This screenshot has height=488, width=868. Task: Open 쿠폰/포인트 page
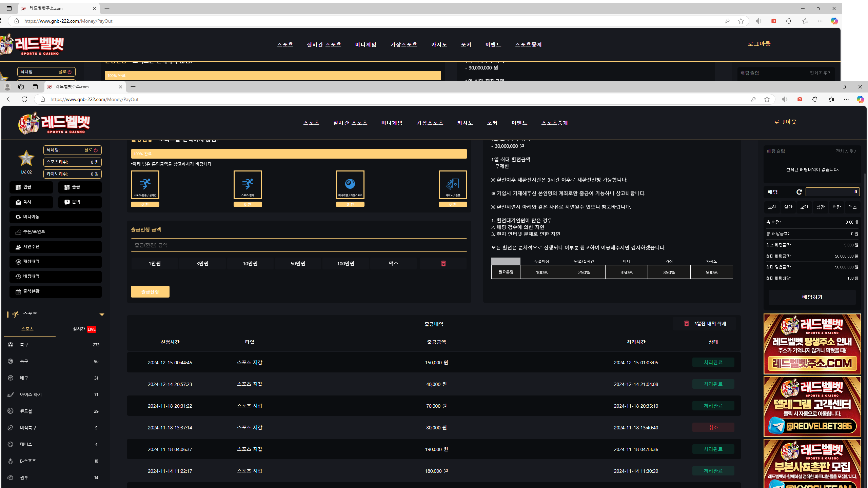[x=55, y=232]
